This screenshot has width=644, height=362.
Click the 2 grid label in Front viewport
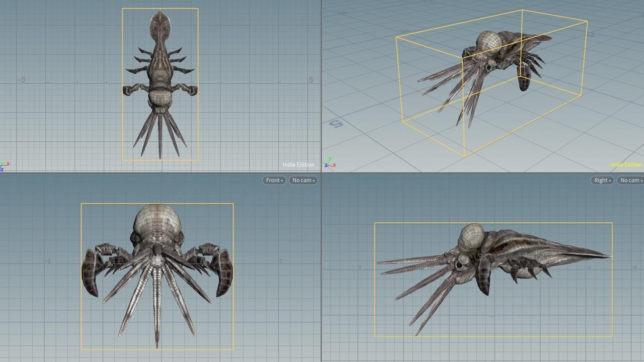point(281,261)
